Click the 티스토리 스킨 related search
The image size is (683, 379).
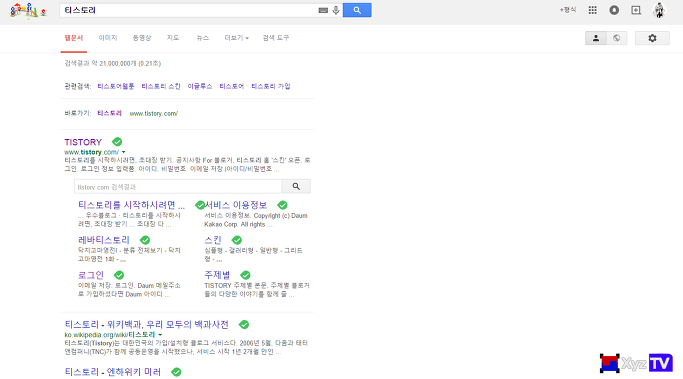point(161,86)
